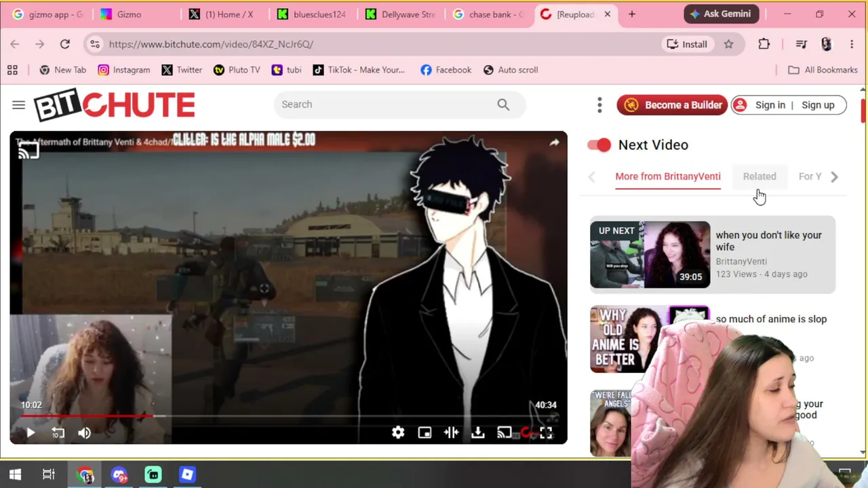Show next video tabs with right chevron

[x=835, y=177]
